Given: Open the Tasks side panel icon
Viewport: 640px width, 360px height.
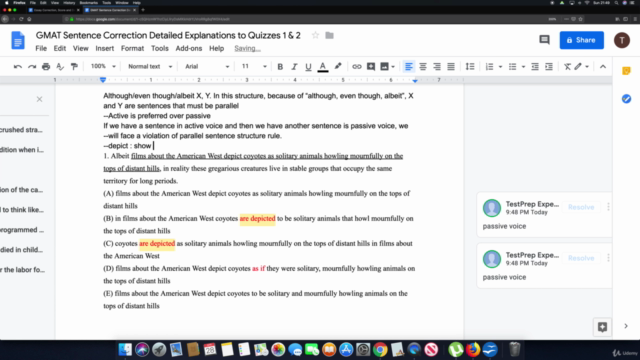Looking at the screenshot, I should click(x=626, y=99).
